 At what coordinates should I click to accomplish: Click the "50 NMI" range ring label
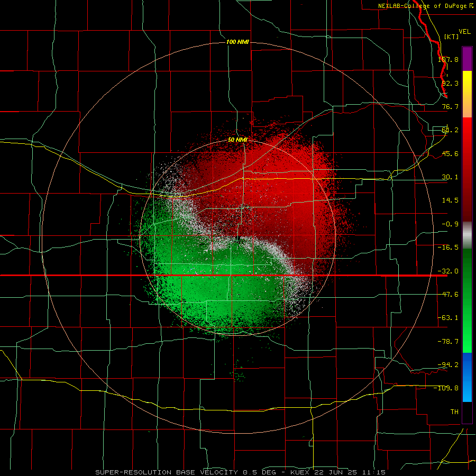(237, 140)
